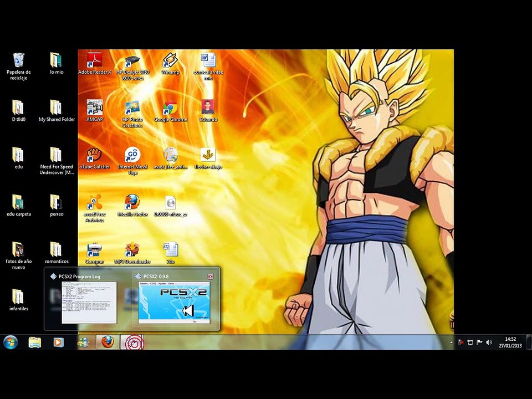
Task: Open Windows Media Player taskbar icon
Action: point(58,342)
